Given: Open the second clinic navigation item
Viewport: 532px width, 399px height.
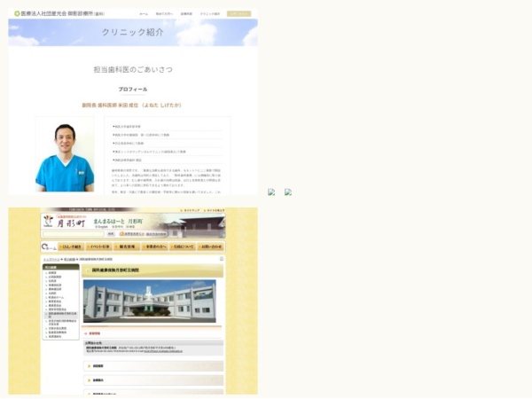Looking at the screenshot, I should 164,14.
